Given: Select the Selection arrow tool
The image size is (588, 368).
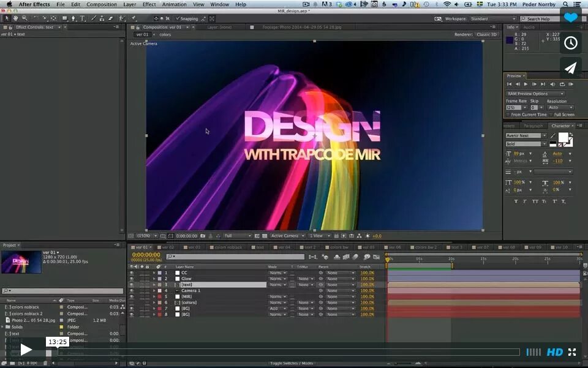Looking at the screenshot, I should 6,18.
